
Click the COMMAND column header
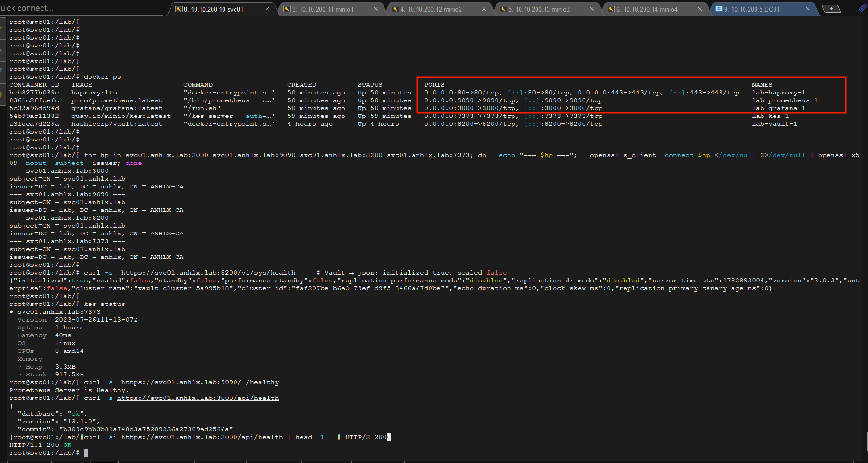point(198,85)
